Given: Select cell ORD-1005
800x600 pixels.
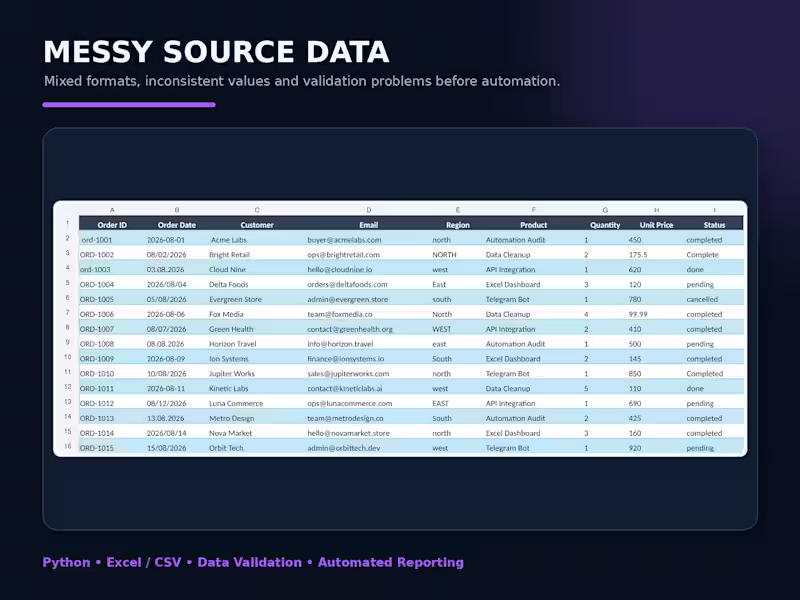Looking at the screenshot, I should (96, 299).
